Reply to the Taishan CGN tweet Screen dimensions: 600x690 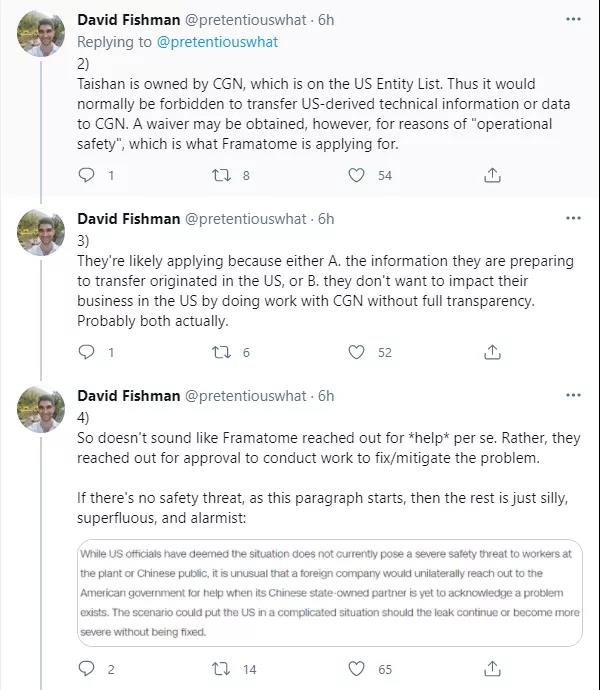tap(87, 175)
